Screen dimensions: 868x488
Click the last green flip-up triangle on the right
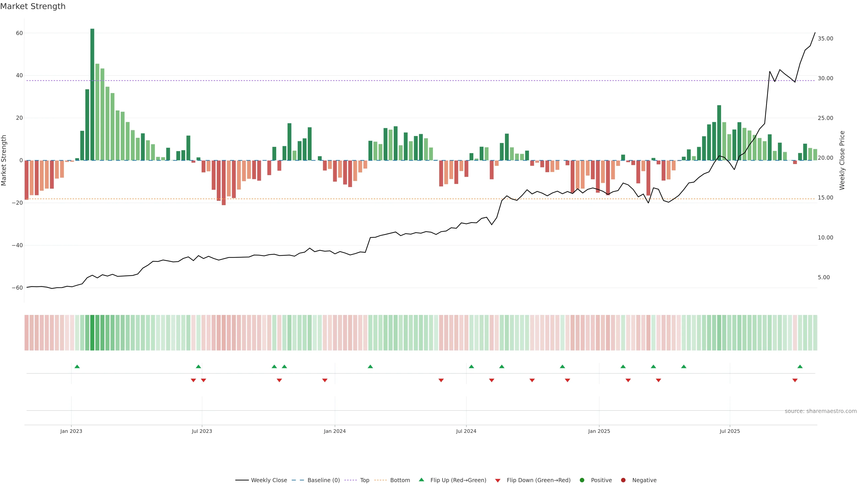point(800,366)
